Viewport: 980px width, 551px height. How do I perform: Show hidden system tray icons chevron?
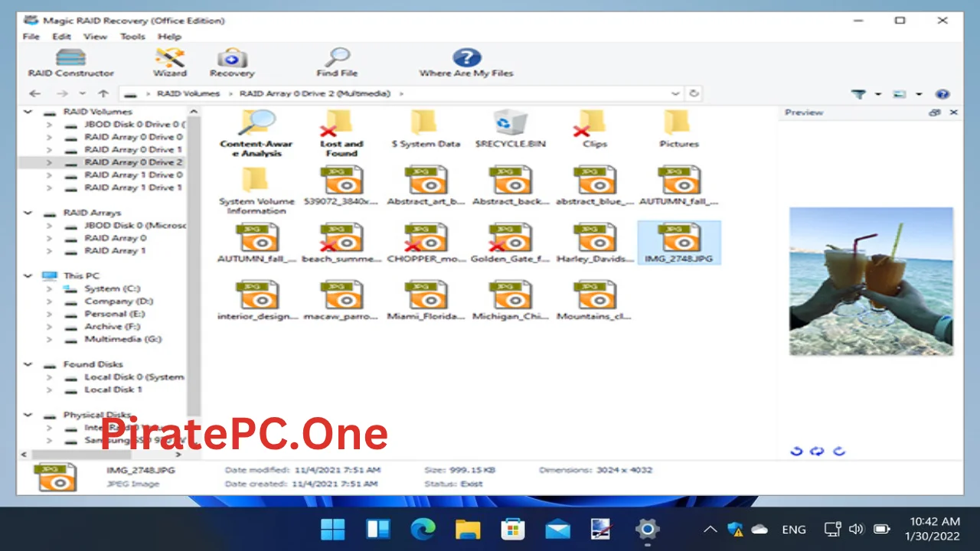click(x=710, y=529)
